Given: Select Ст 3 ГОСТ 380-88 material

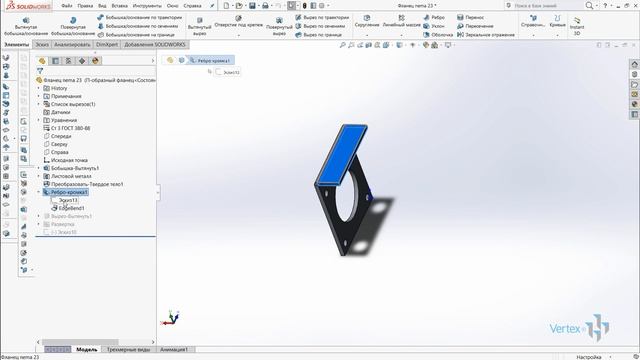Looking at the screenshot, I should (67, 128).
